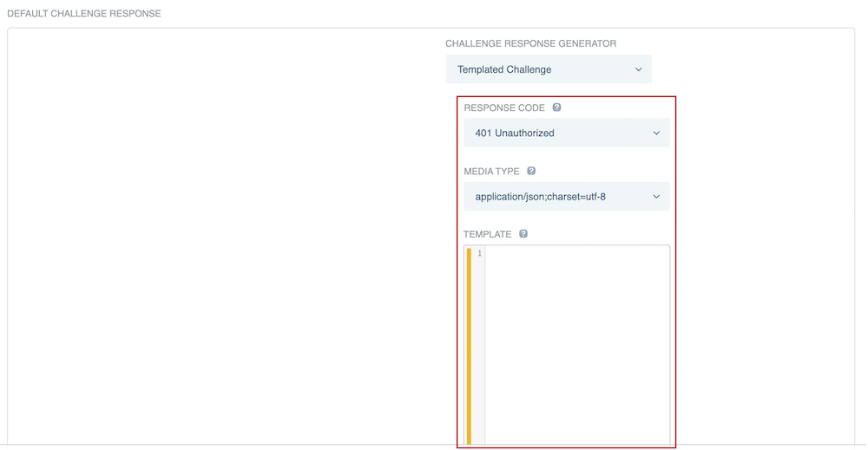This screenshot has height=450, width=868.
Task: Click the CHALLENGE RESPONSE GENERATOR label
Action: [530, 43]
